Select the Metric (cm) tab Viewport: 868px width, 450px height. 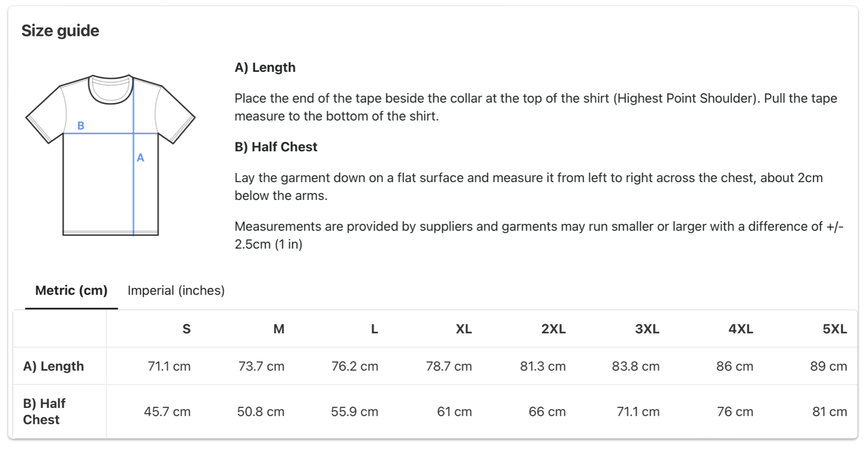tap(71, 290)
